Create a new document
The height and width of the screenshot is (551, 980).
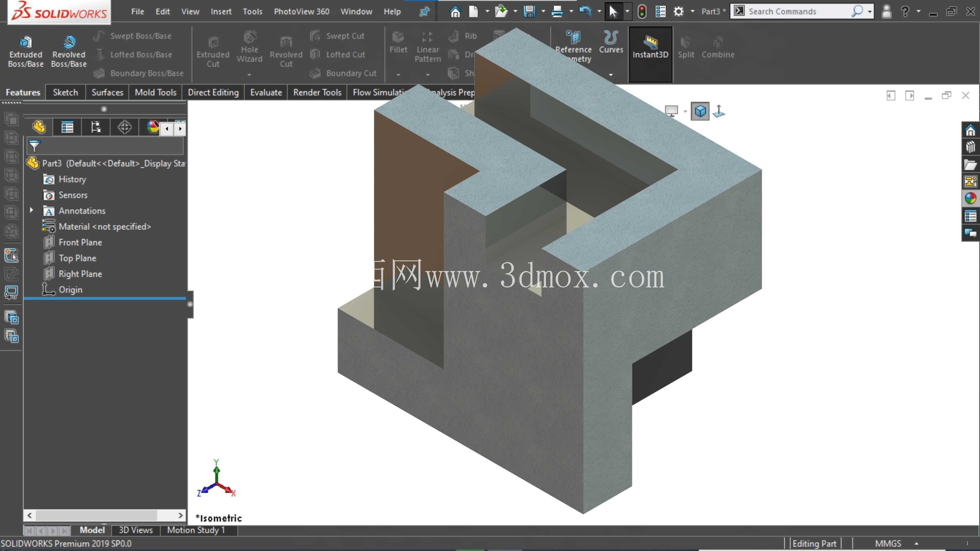point(473,11)
